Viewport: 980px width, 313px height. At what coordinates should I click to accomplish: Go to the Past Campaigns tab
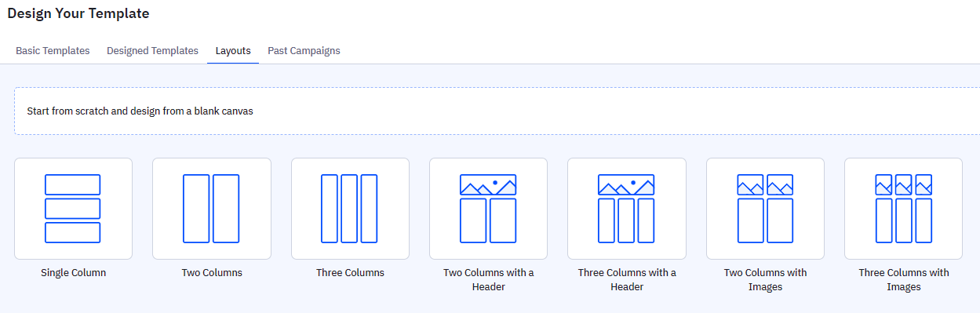point(304,51)
